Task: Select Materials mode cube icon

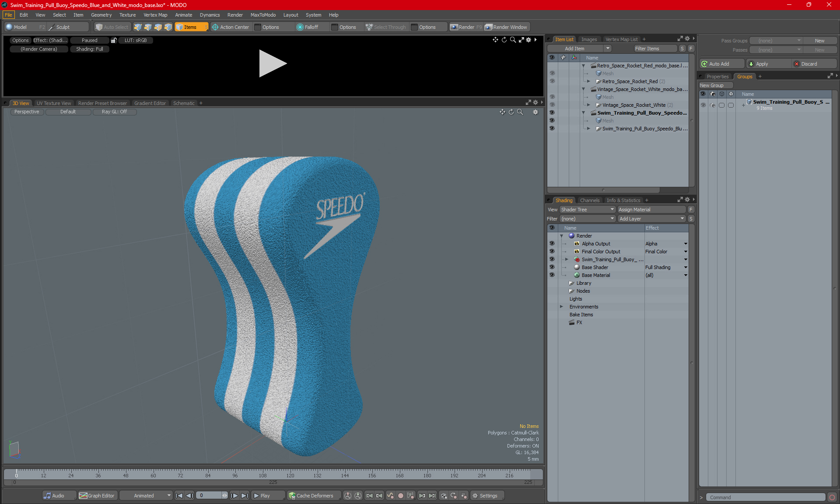Action: click(x=168, y=27)
